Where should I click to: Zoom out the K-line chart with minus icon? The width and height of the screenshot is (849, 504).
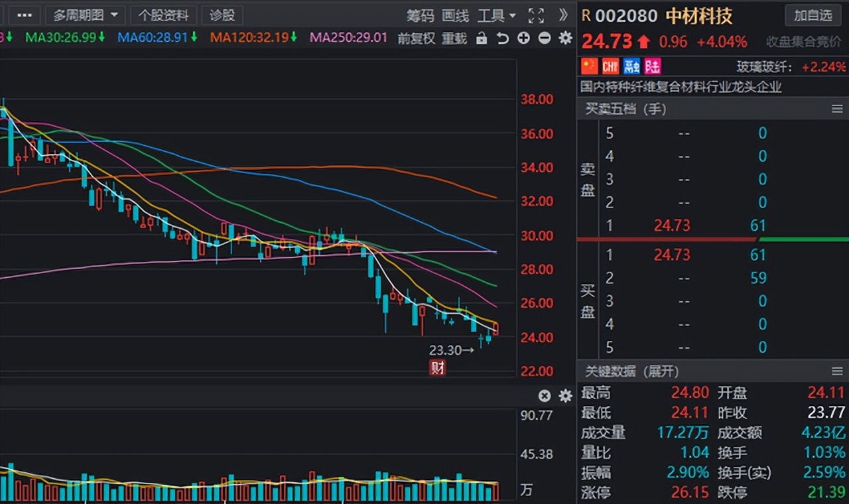(x=545, y=38)
